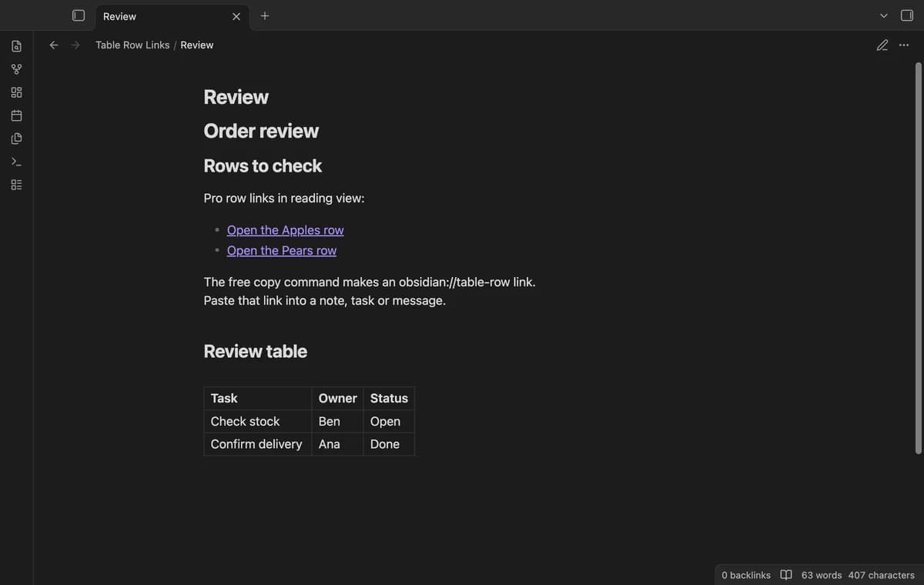Follow the Open the Apples row link
The image size is (924, 585).
tap(286, 230)
